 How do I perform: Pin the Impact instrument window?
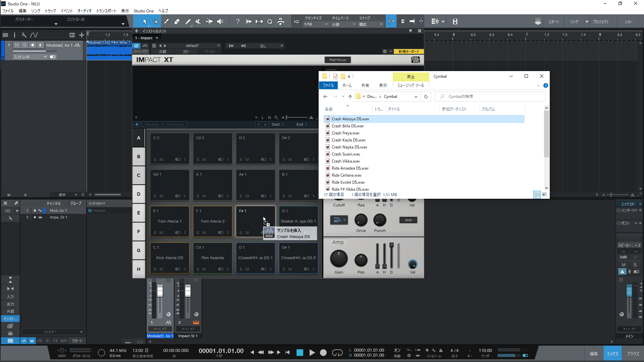point(410,31)
